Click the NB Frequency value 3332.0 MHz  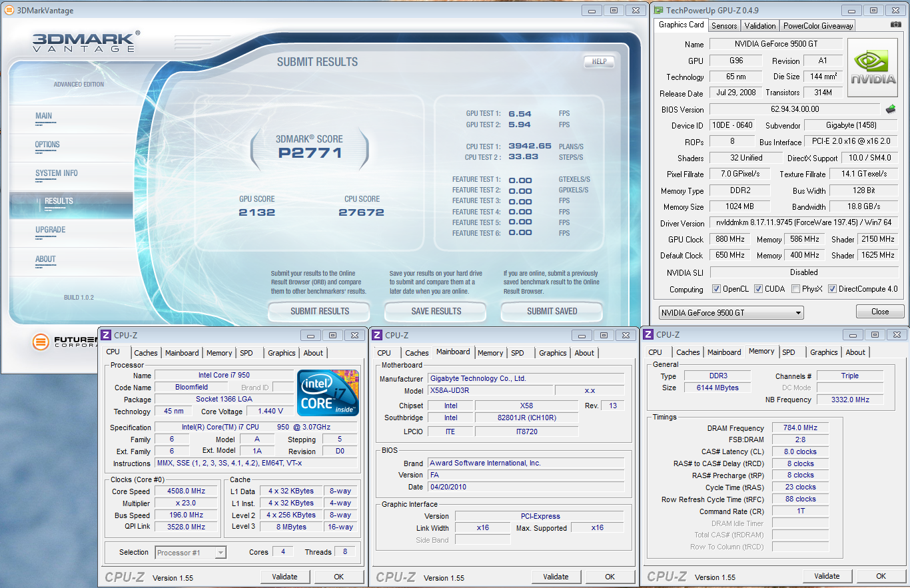tap(850, 400)
